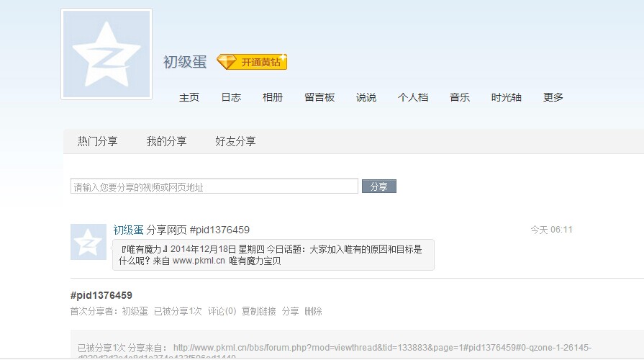Switch to the 我的分享 tab
Image resolution: width=644 pixels, height=360 pixels.
(166, 142)
